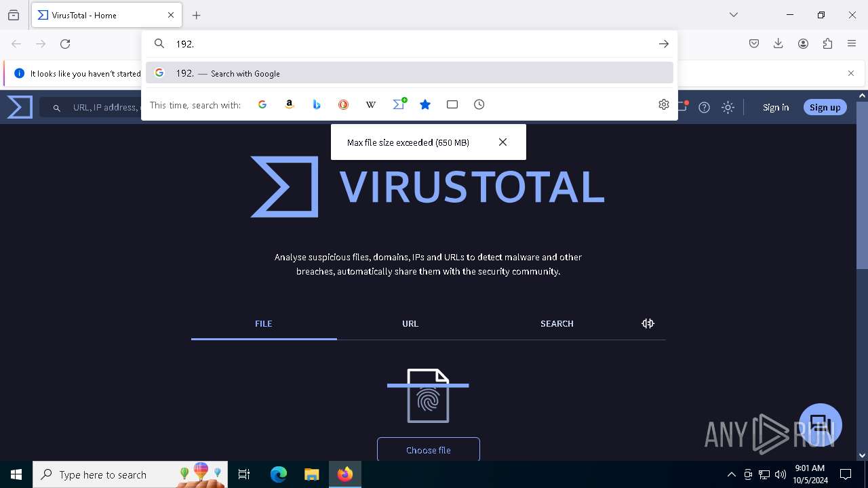This screenshot has width=868, height=488.
Task: Click Firefox icon on taskbar
Action: (345, 474)
